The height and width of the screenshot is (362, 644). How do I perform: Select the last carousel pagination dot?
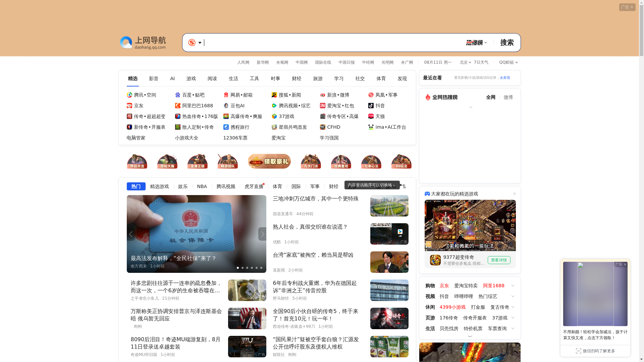[x=261, y=268]
